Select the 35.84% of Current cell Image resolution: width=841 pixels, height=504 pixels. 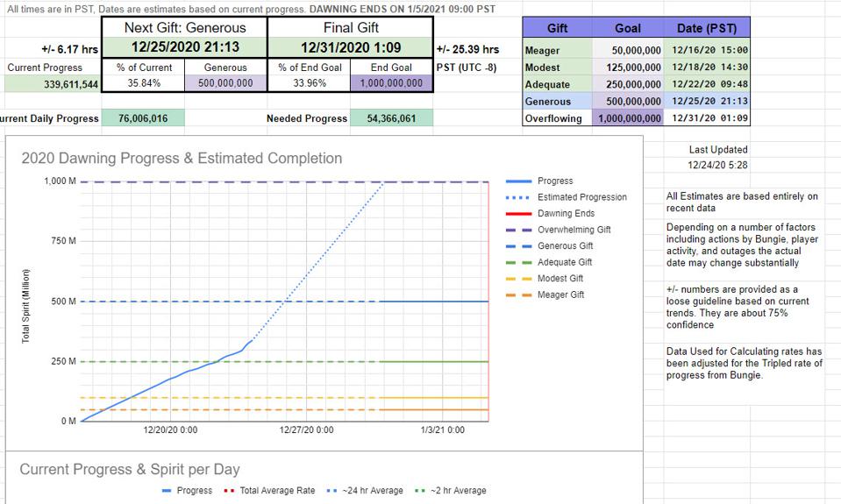(x=144, y=83)
